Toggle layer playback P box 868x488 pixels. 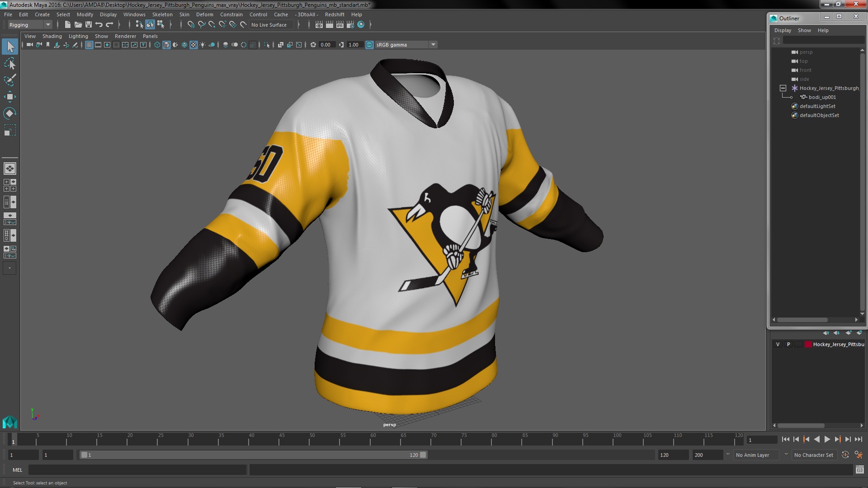(788, 344)
